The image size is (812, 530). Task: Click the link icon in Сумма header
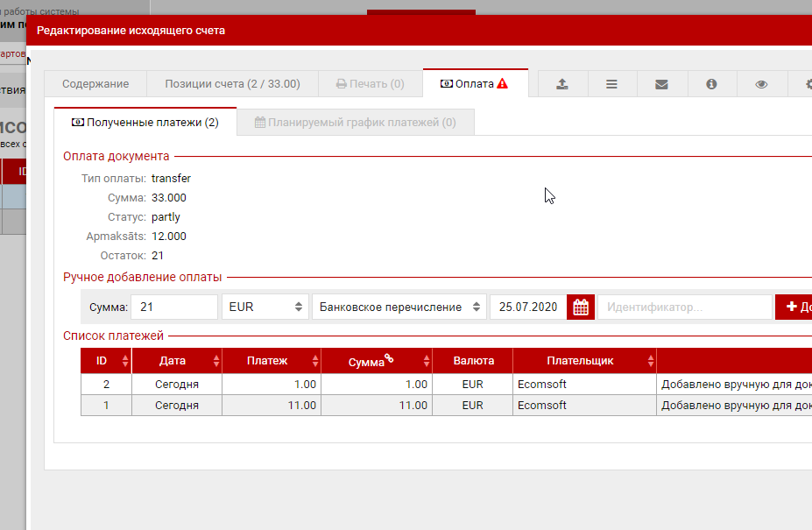(x=389, y=357)
